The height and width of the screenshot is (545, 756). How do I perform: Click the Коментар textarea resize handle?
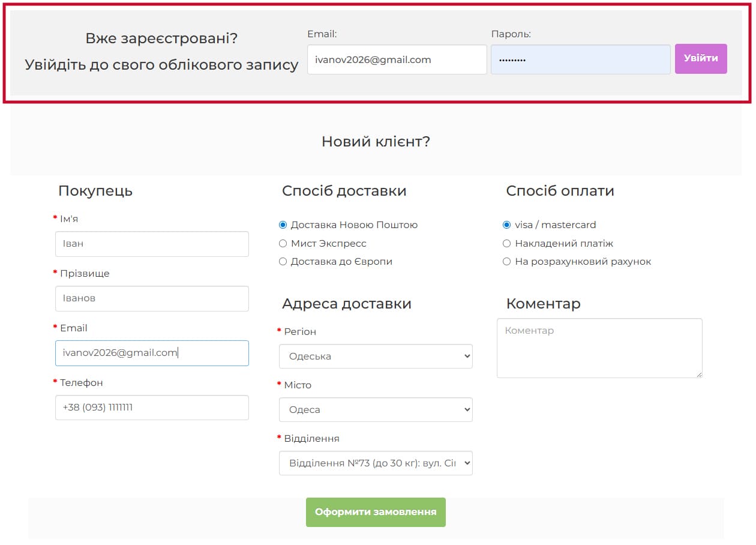click(x=698, y=375)
